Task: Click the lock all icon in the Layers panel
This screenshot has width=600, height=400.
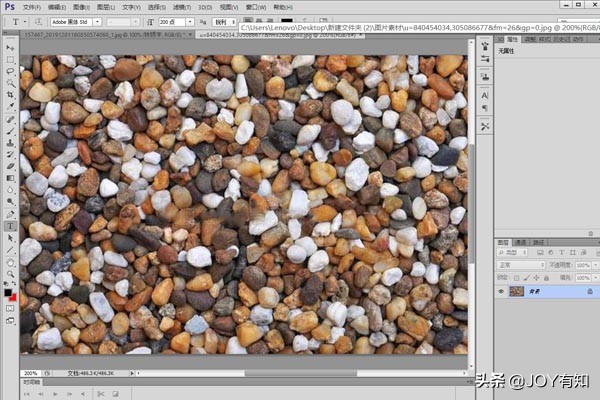Action: click(x=547, y=279)
